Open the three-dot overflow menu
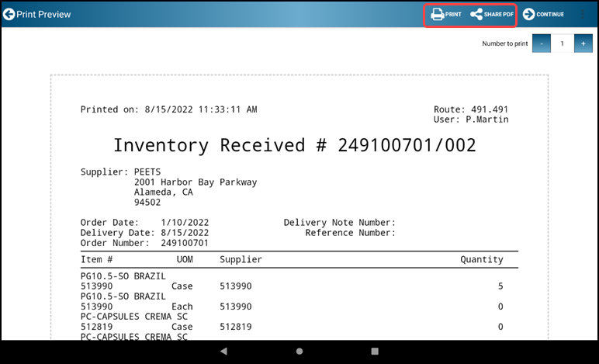The height and width of the screenshot is (364, 599). click(583, 14)
